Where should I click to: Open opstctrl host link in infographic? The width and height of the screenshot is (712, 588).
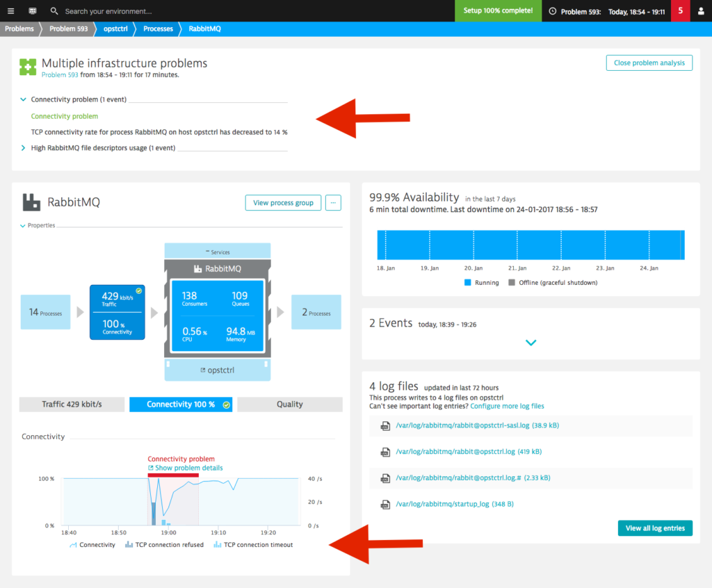coord(218,370)
